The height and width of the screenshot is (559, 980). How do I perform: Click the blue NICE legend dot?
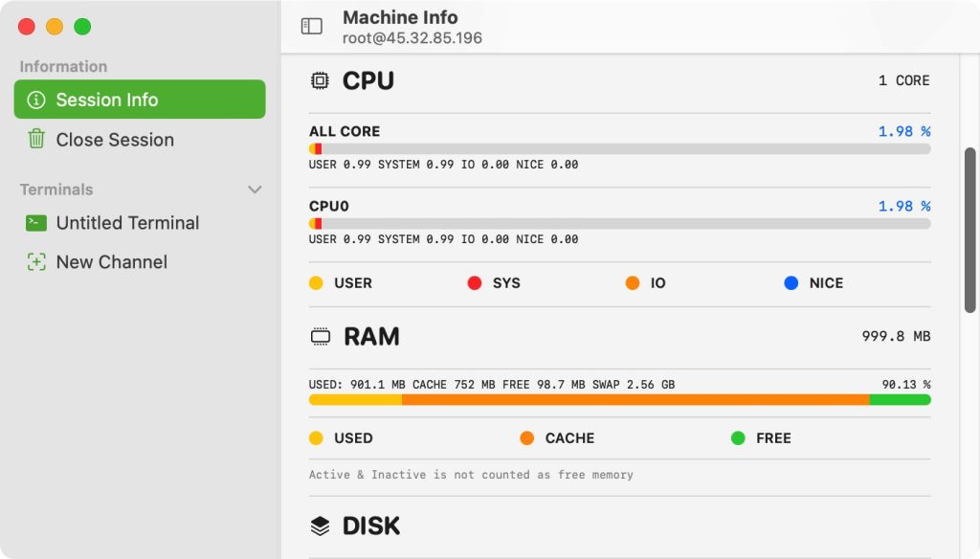tap(791, 283)
